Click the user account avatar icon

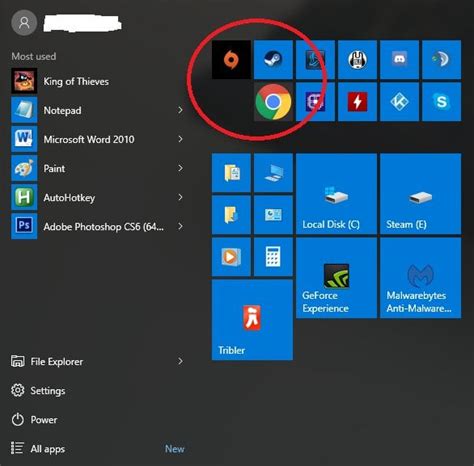click(24, 23)
